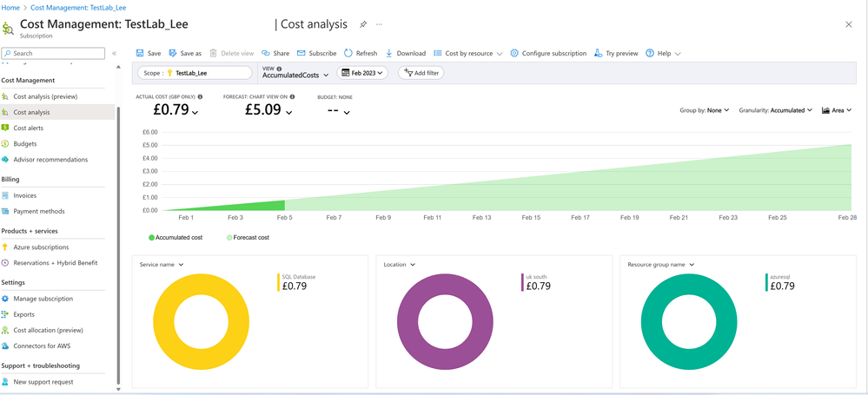Click the Cost alerts sidebar icon
Screen dimensions: 868x395
tap(5, 128)
